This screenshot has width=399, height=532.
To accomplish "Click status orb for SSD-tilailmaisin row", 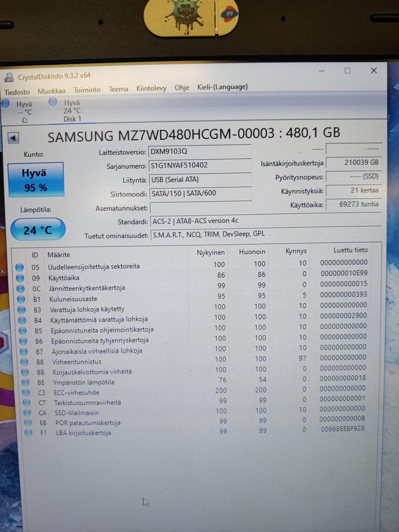I will pos(27,413).
